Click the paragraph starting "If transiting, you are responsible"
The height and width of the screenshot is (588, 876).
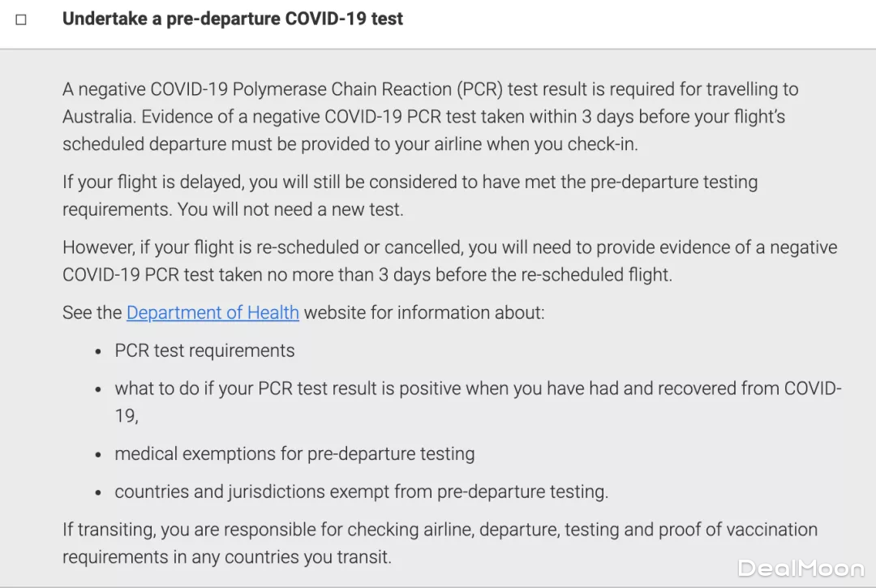pyautogui.click(x=440, y=530)
